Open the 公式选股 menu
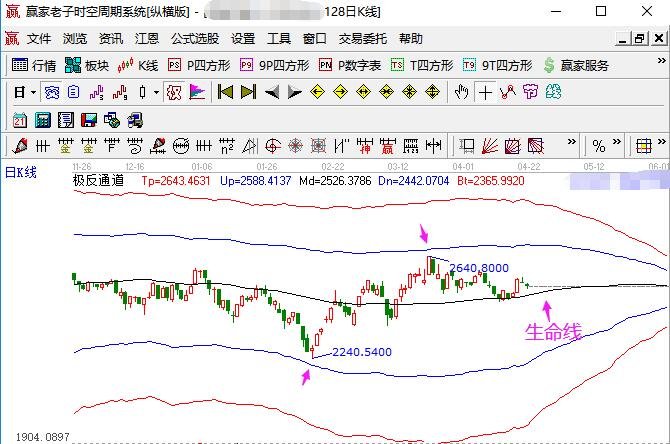670x444 pixels. pos(195,39)
